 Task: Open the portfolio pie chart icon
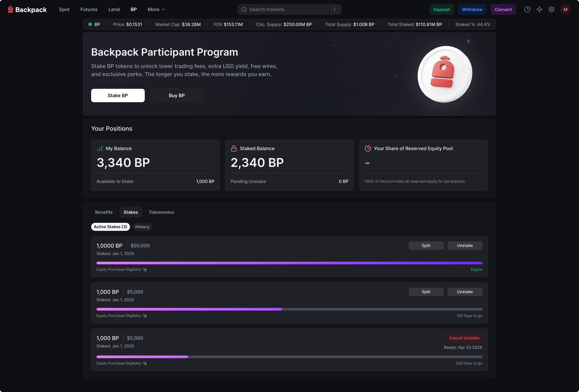pyautogui.click(x=527, y=9)
